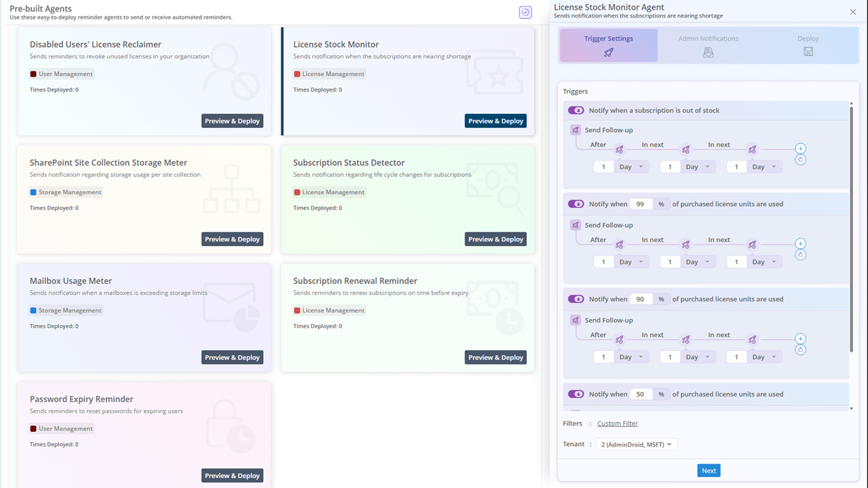Open the last Day dropdown in out-of-stock trigger
The width and height of the screenshot is (868, 488).
pyautogui.click(x=766, y=167)
